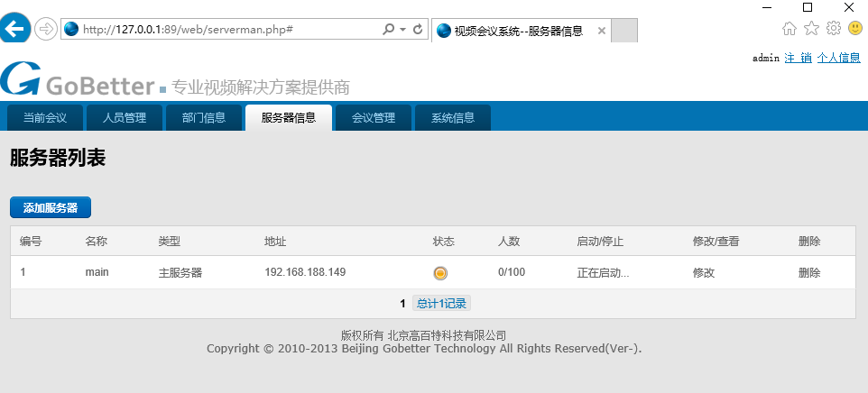Close the 视频会议系统 browser tab
Viewport: 868px width, 393px height.
coord(602,31)
